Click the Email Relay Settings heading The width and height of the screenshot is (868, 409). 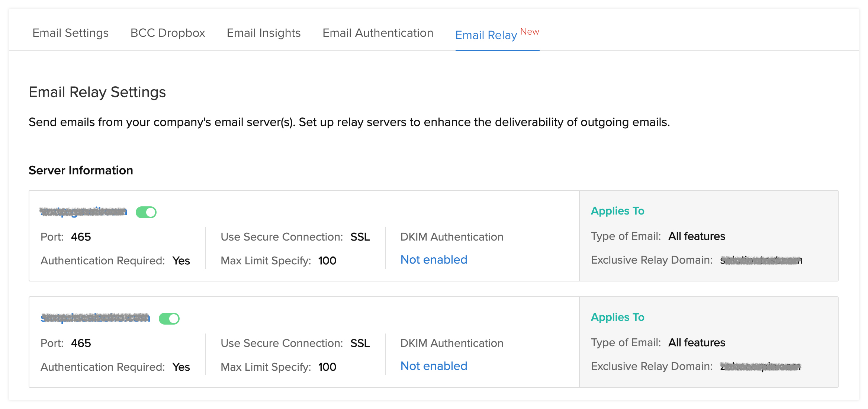(97, 92)
